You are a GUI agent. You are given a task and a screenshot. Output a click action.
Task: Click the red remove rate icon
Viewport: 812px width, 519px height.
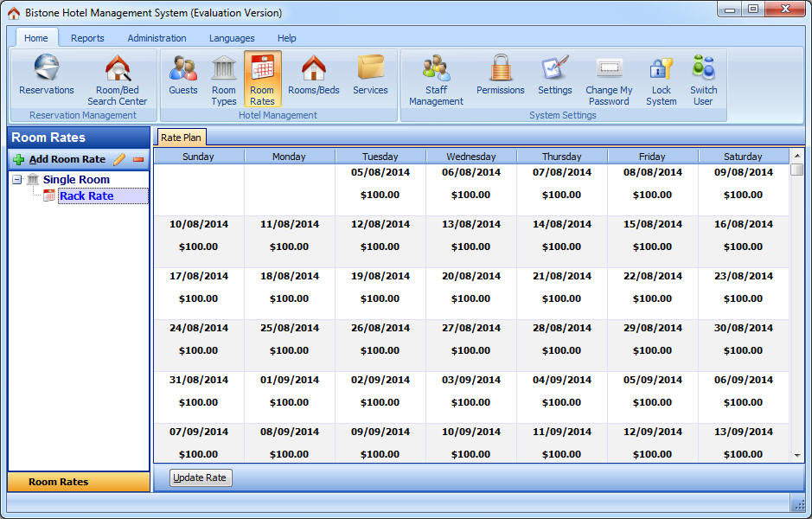pos(138,159)
